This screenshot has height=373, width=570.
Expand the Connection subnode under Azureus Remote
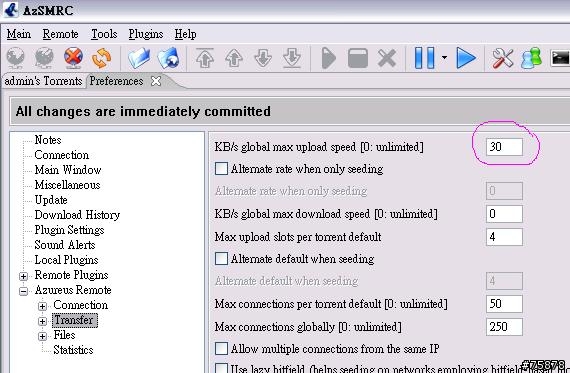coord(42,306)
